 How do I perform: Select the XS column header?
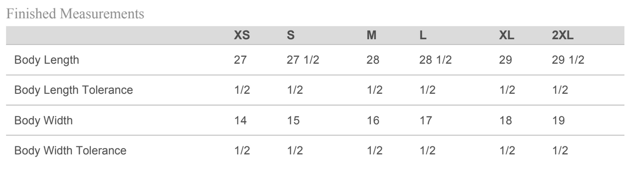click(x=241, y=36)
